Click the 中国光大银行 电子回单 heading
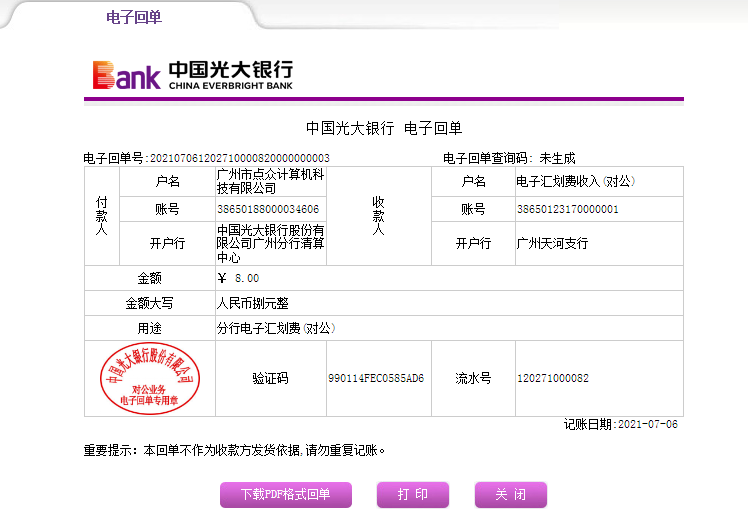748x524 pixels. 383,128
